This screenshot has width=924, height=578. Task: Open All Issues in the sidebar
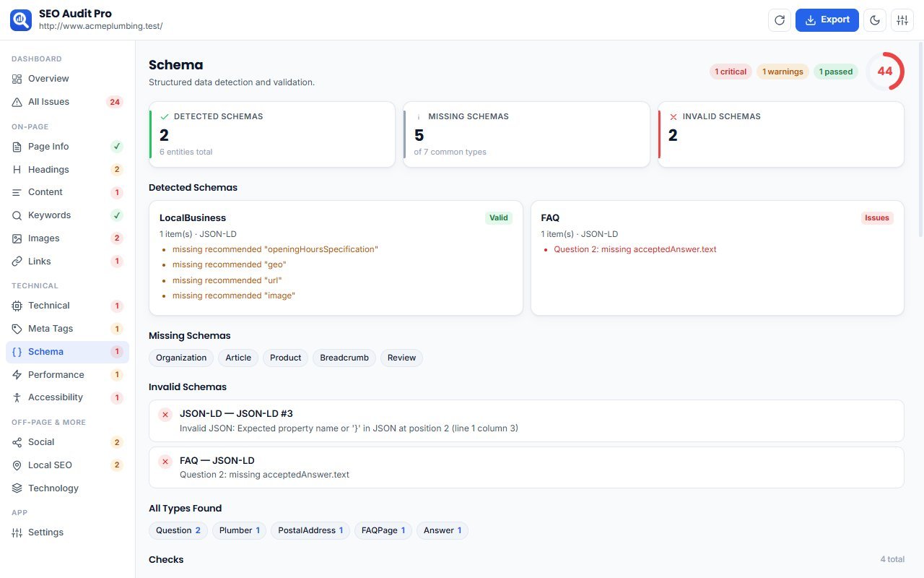coord(67,102)
